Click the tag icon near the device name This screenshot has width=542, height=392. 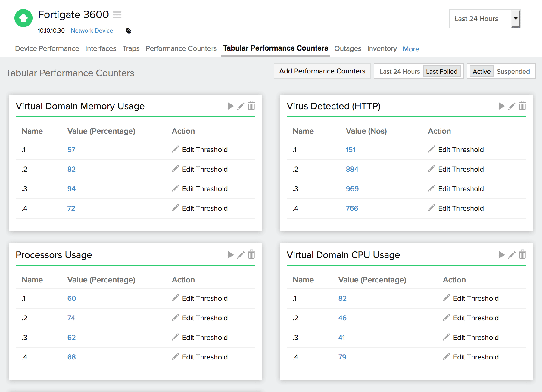[128, 30]
